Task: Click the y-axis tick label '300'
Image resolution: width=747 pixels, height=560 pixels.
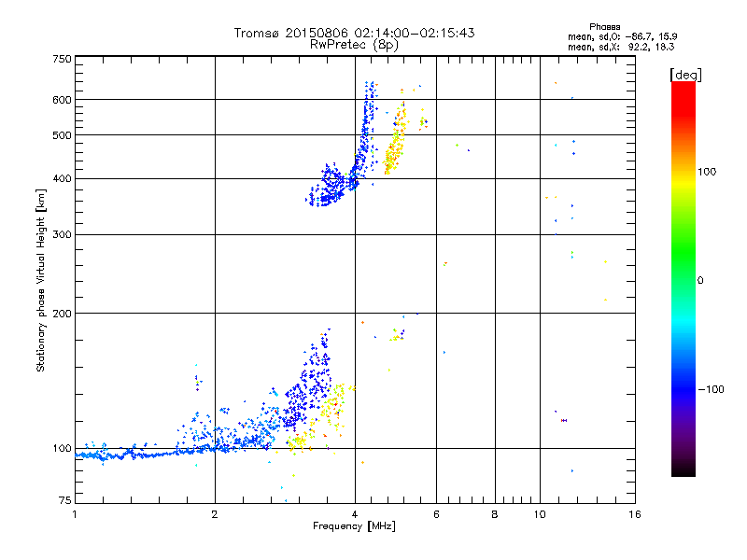Action: click(x=62, y=234)
